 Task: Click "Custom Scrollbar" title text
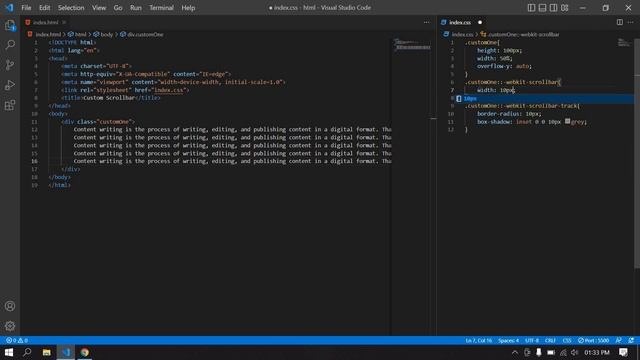coord(109,98)
